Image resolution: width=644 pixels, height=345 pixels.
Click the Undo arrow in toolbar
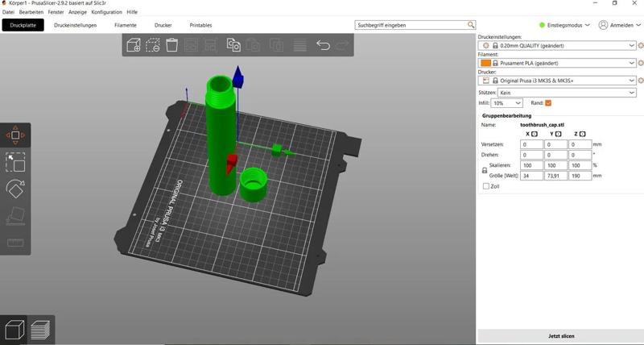pyautogui.click(x=323, y=45)
